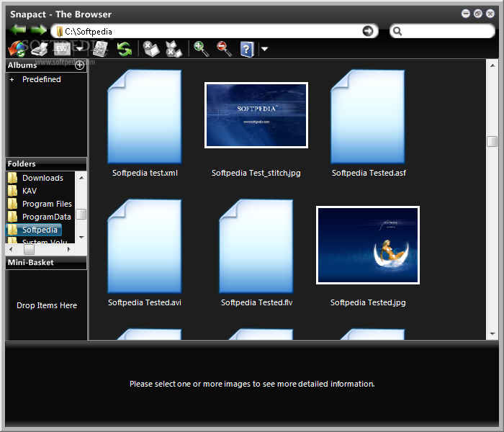Screen dimensions: 504x432
Task: Restore the Snapact window size
Action: pyautogui.click(x=478, y=14)
